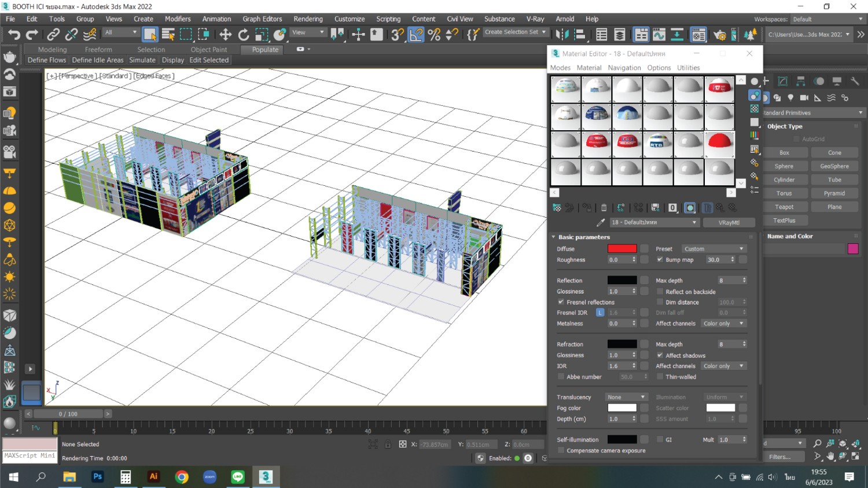Click the red Diffuse color swatch

tap(622, 249)
